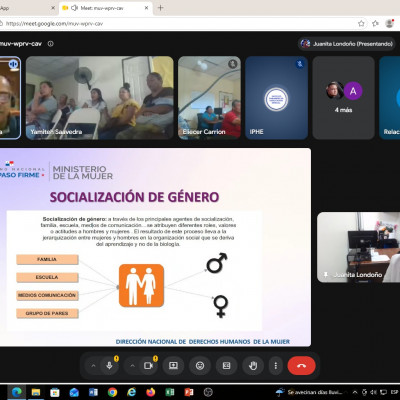This screenshot has width=400, height=400.
Task: Click the present screen icon
Action: click(x=173, y=366)
